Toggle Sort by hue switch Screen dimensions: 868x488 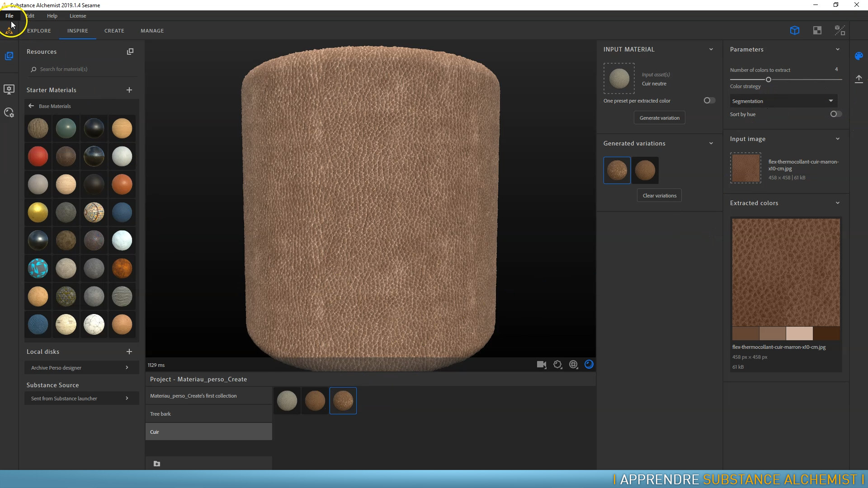pyautogui.click(x=836, y=114)
